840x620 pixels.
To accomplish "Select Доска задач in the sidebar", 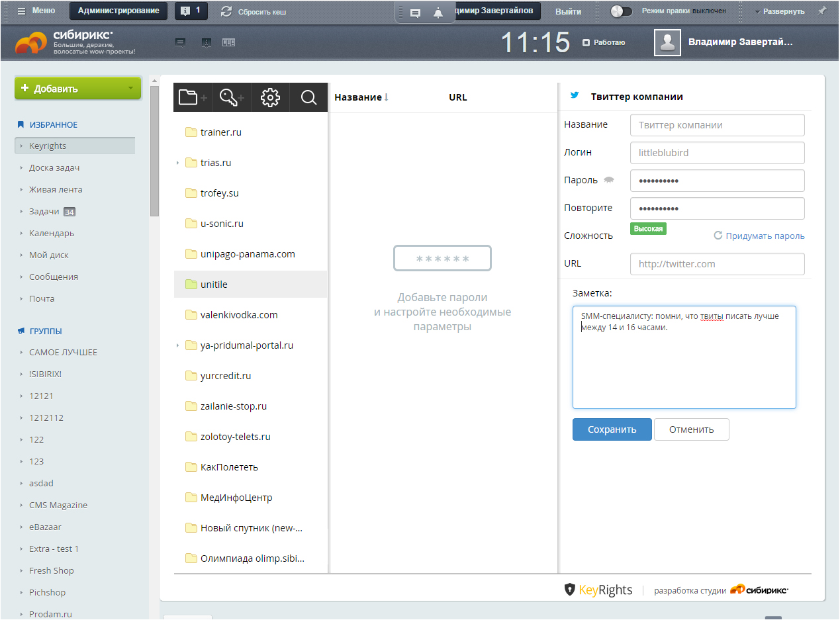I will point(54,168).
